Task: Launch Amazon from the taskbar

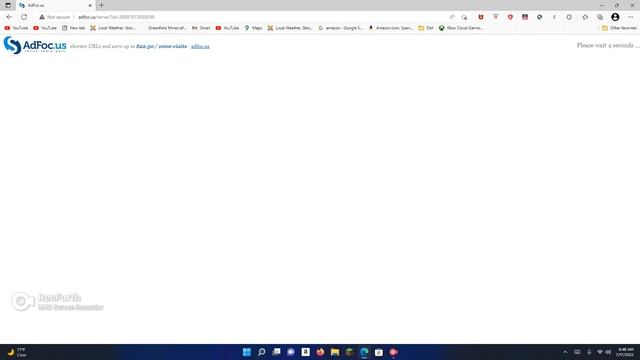Action: tap(305, 352)
